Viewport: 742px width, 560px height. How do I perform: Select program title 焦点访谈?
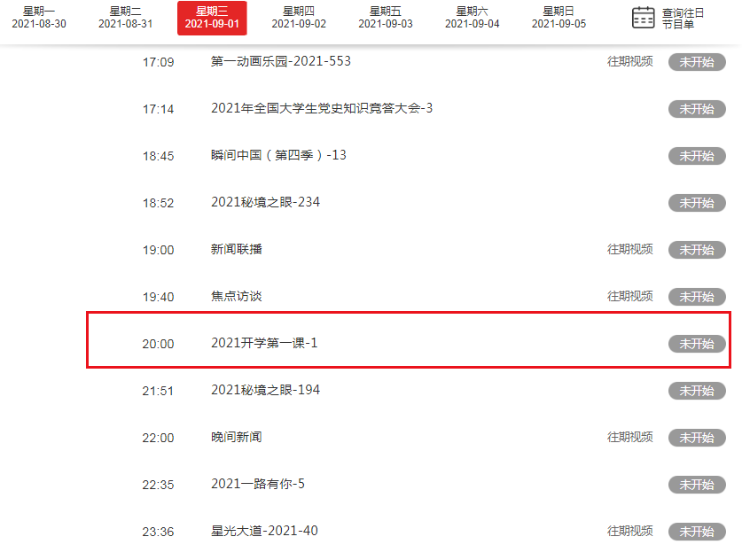coord(236,296)
